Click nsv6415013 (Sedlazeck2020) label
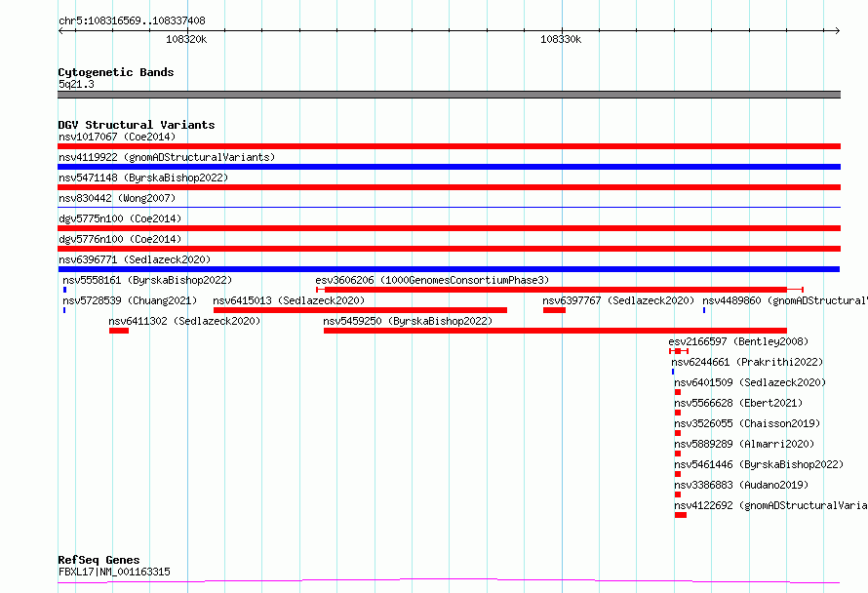Viewport: 868px width, 593px height. [289, 300]
